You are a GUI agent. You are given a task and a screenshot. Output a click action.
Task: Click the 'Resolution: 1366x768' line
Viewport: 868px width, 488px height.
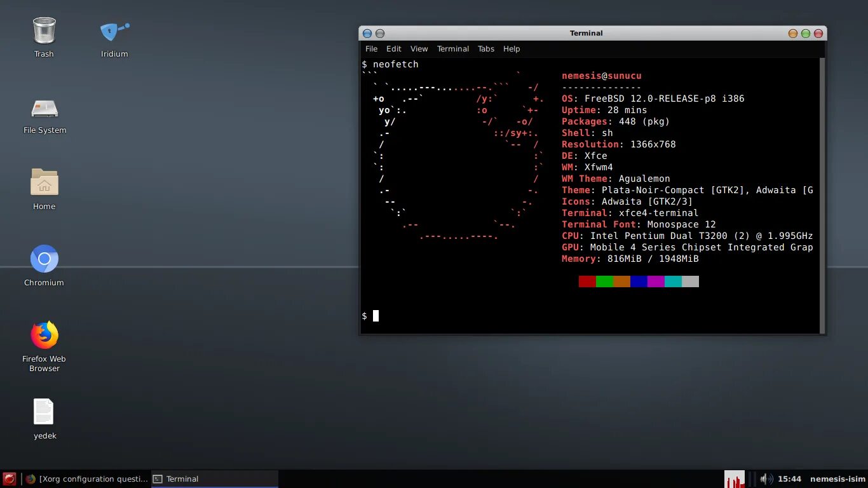pos(619,144)
